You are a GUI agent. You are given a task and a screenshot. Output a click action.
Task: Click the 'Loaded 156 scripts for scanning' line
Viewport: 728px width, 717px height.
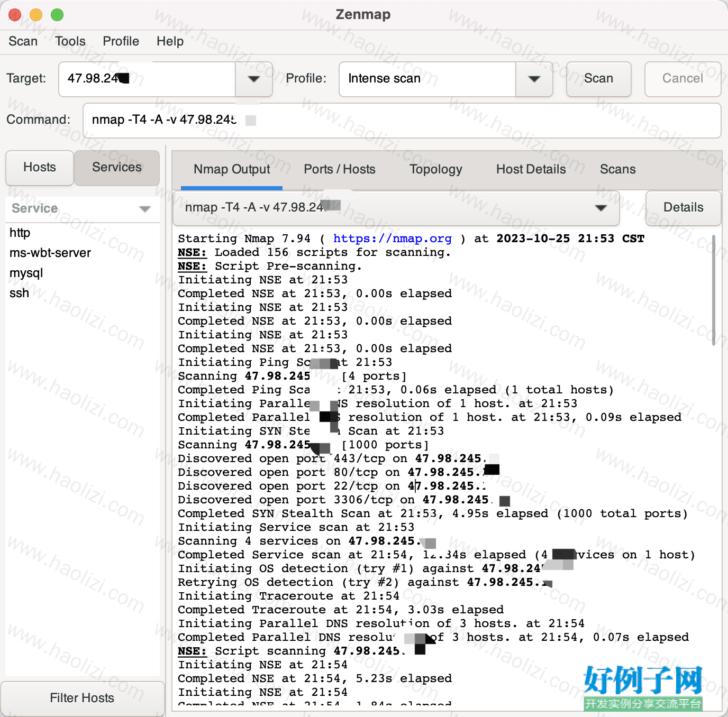(314, 252)
